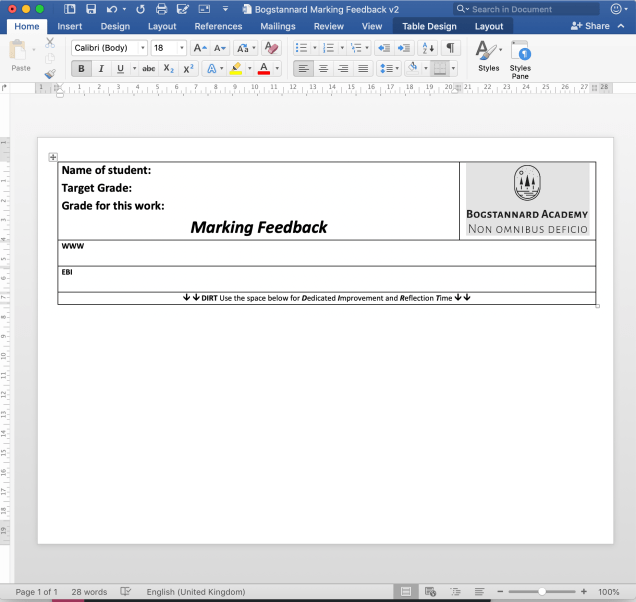Apply the red font color
Image resolution: width=636 pixels, height=602 pixels.
click(x=264, y=69)
